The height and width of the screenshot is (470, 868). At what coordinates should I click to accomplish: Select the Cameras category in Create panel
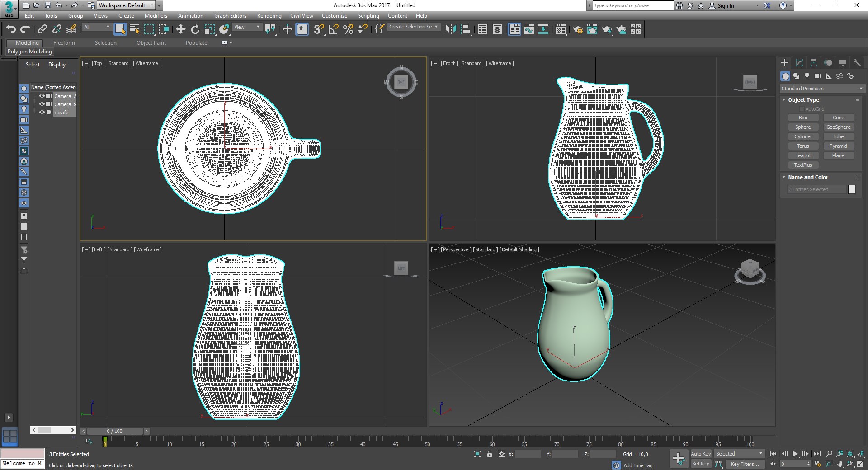(x=818, y=76)
